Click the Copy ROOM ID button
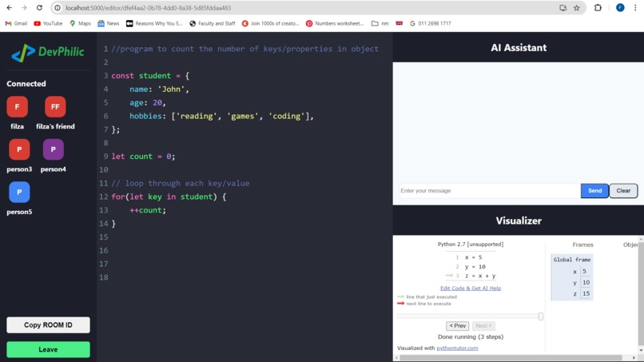The height and width of the screenshot is (362, 644). click(x=48, y=324)
